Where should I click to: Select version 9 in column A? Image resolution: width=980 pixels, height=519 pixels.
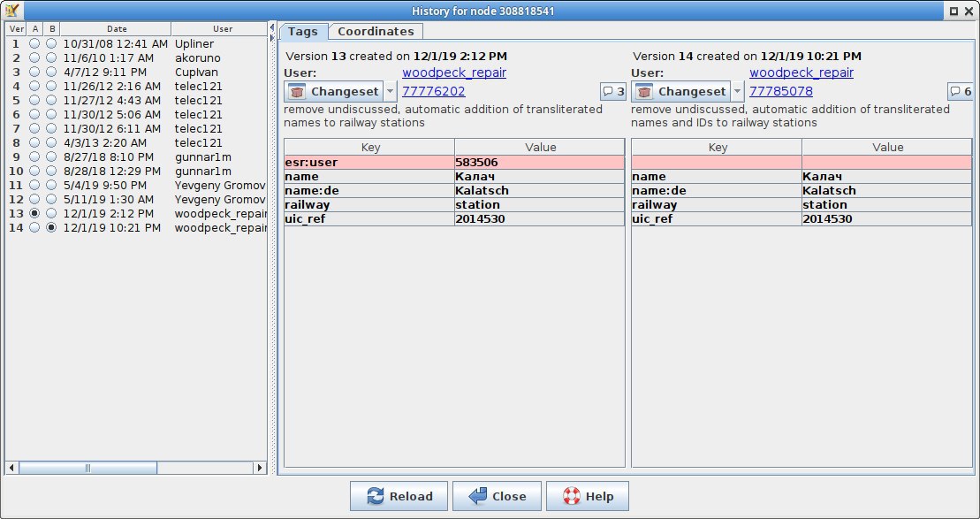pyautogui.click(x=34, y=157)
